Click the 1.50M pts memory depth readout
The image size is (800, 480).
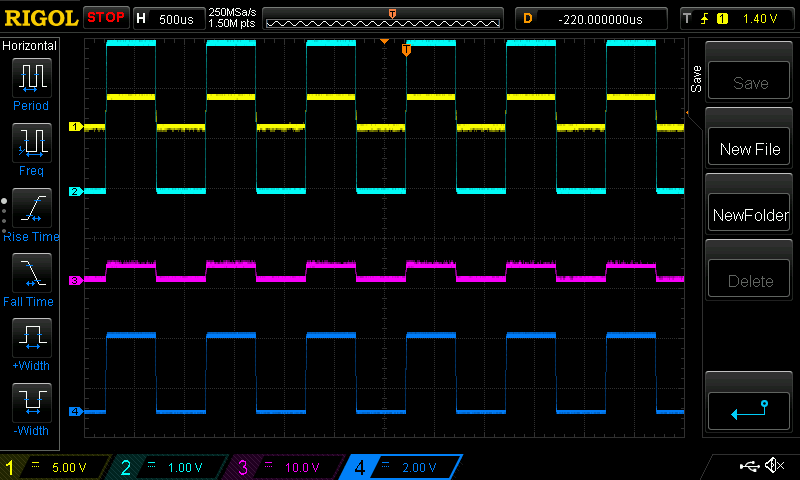click(x=232, y=24)
